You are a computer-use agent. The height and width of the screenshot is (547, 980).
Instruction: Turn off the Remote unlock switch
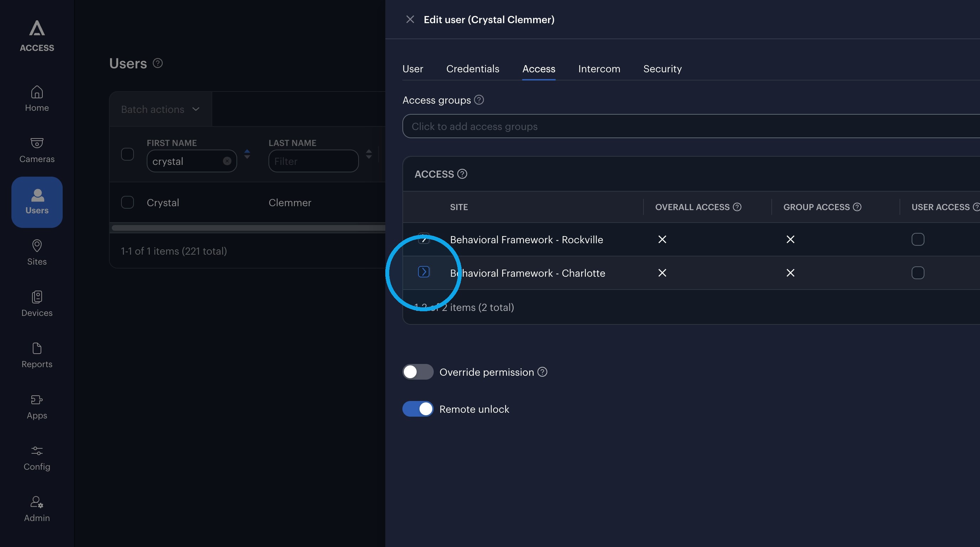pyautogui.click(x=418, y=409)
